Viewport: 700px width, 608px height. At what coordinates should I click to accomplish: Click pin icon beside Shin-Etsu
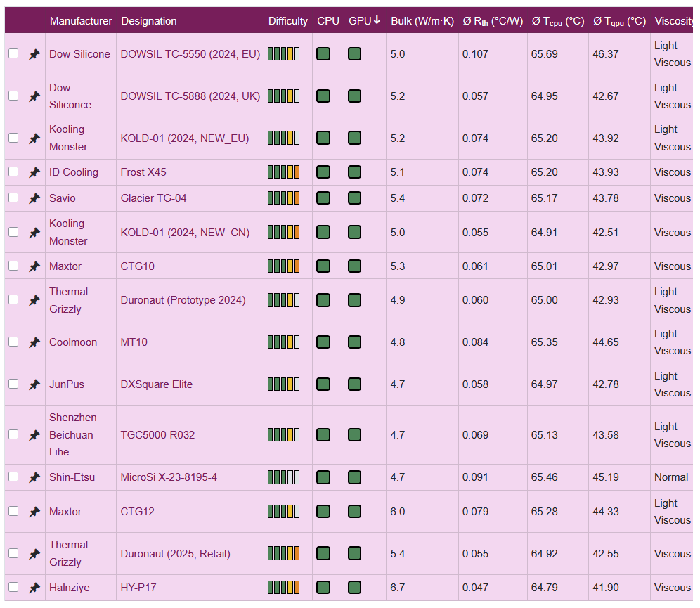point(34,477)
